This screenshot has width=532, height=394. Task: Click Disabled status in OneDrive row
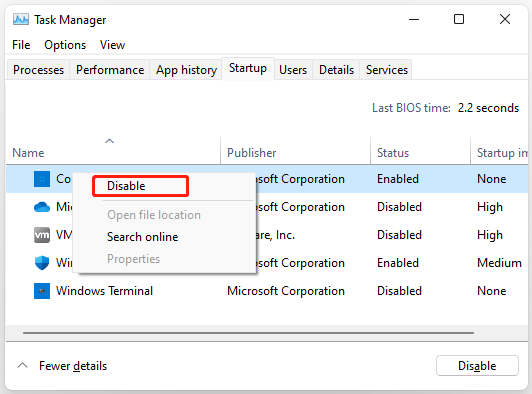point(399,207)
